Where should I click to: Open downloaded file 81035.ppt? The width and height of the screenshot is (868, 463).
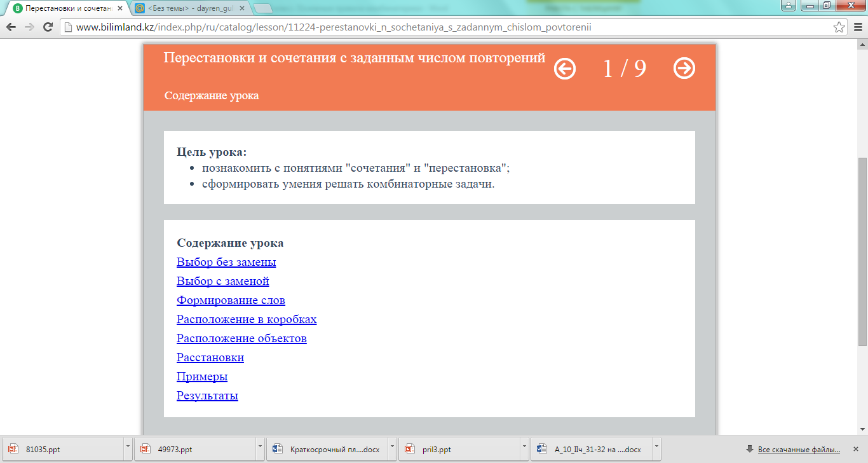tap(62, 449)
